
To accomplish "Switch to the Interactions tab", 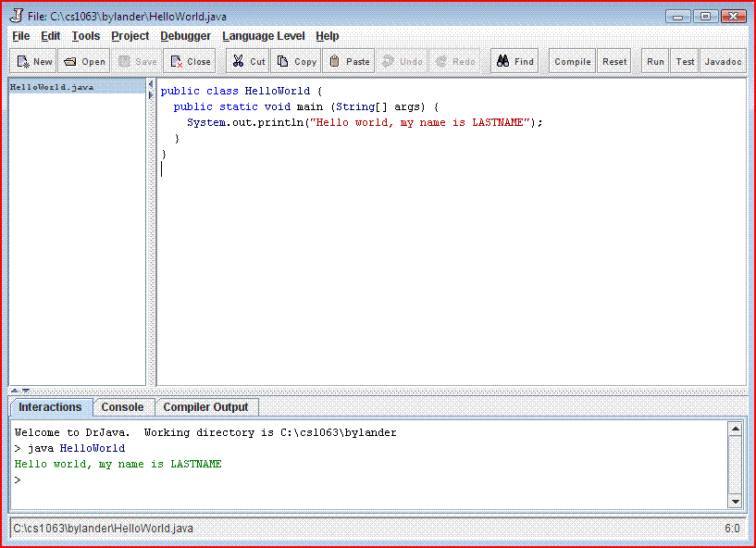I will click(x=50, y=407).
